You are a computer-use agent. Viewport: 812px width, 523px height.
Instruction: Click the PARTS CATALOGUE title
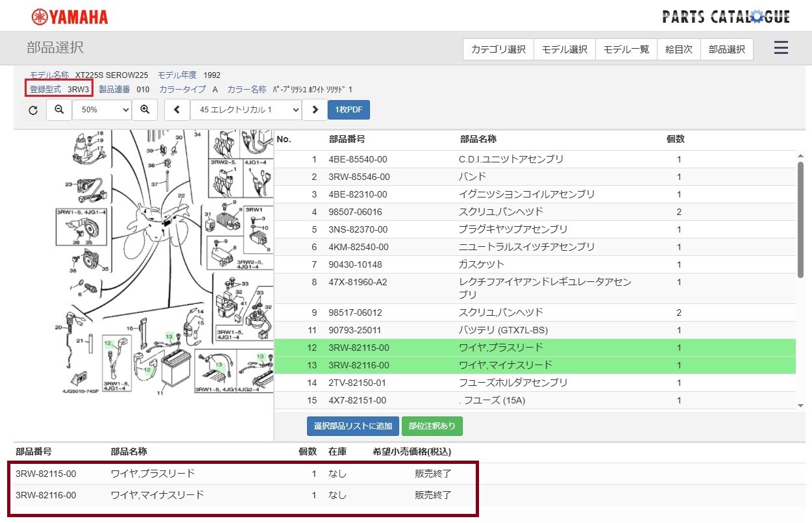click(726, 17)
